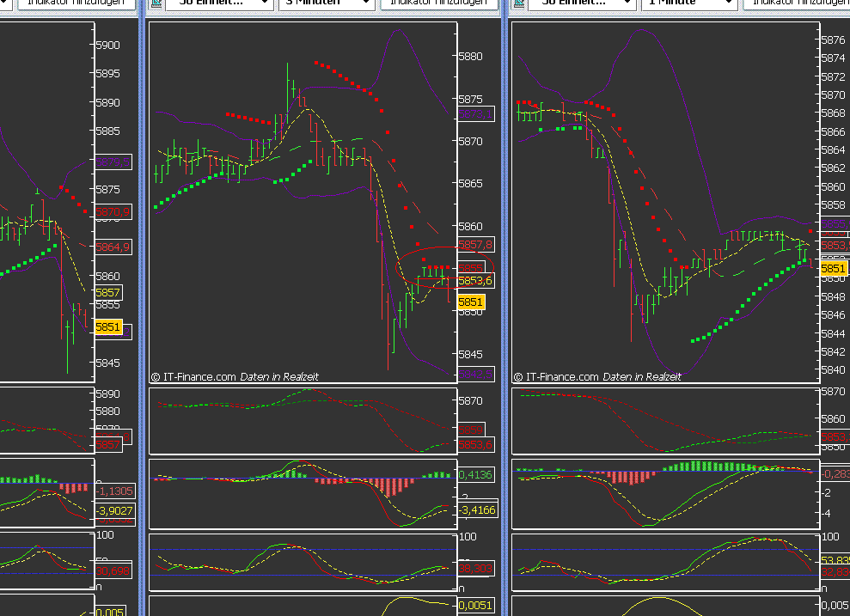Image resolution: width=850 pixels, height=616 pixels.
Task: Select the yellow 5857 label on left price axis
Action: click(x=108, y=293)
